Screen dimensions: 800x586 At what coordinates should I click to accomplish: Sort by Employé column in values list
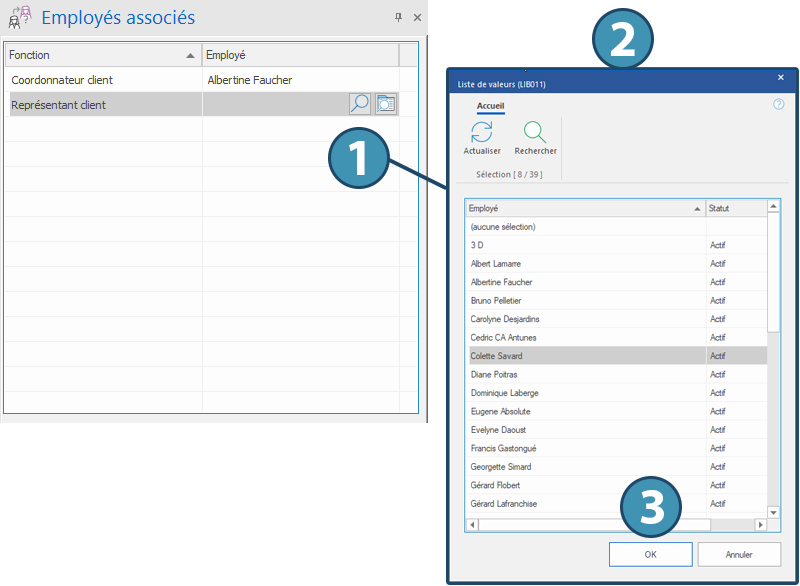[x=584, y=208]
